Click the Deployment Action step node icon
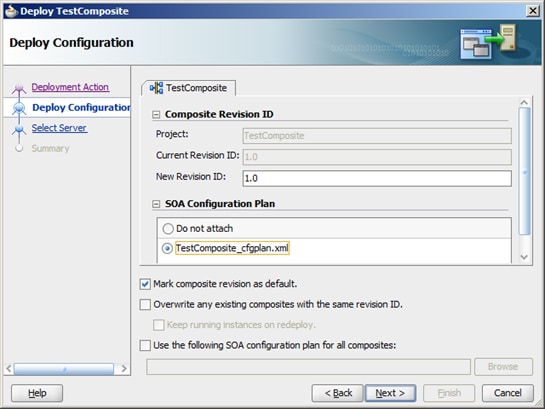Screen dimensions: 545x409 pyautogui.click(x=19, y=88)
